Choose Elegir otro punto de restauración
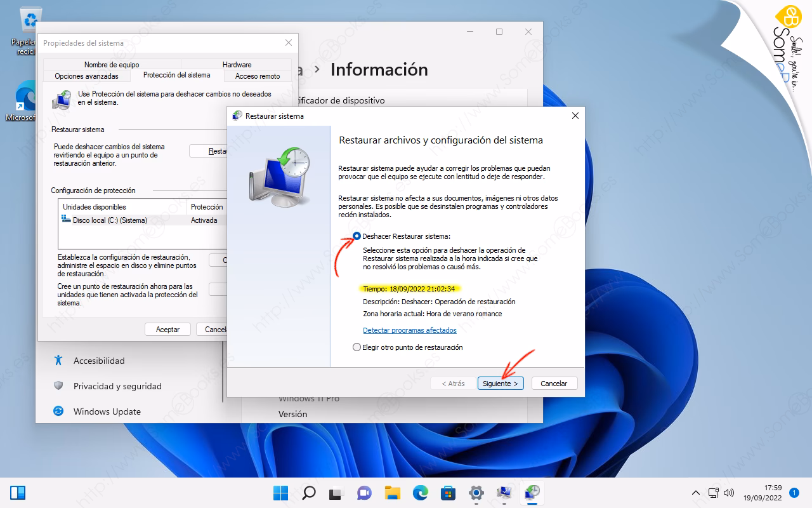Screen dimensions: 812x508 pyautogui.click(x=356, y=347)
